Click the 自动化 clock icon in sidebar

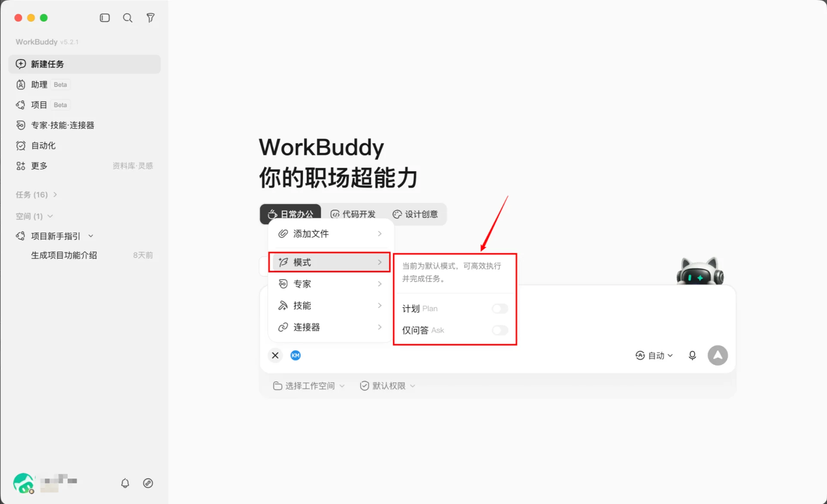21,145
